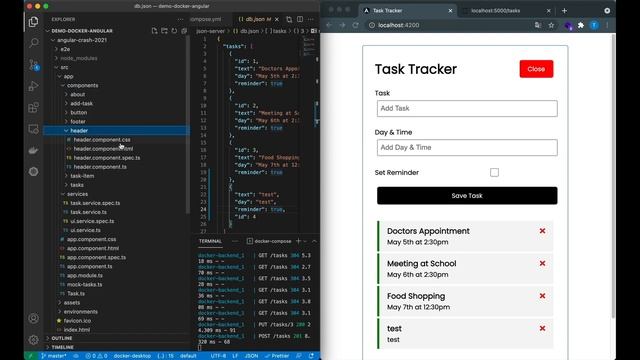
Task: Toggle the Set Reminder checkbox
Action: pyautogui.click(x=494, y=173)
